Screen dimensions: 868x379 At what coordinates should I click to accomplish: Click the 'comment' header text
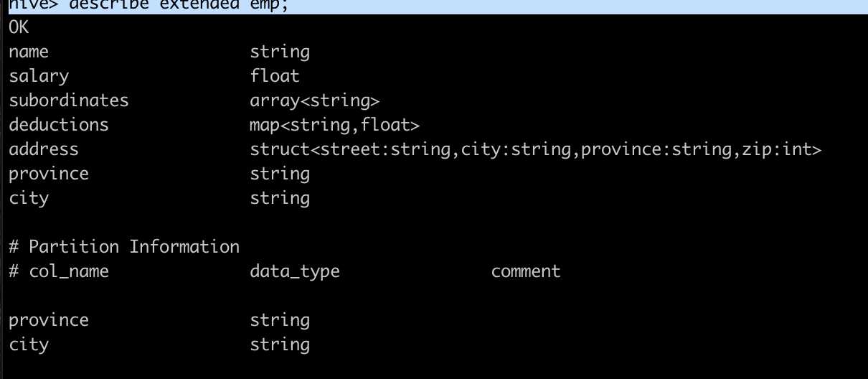(526, 271)
